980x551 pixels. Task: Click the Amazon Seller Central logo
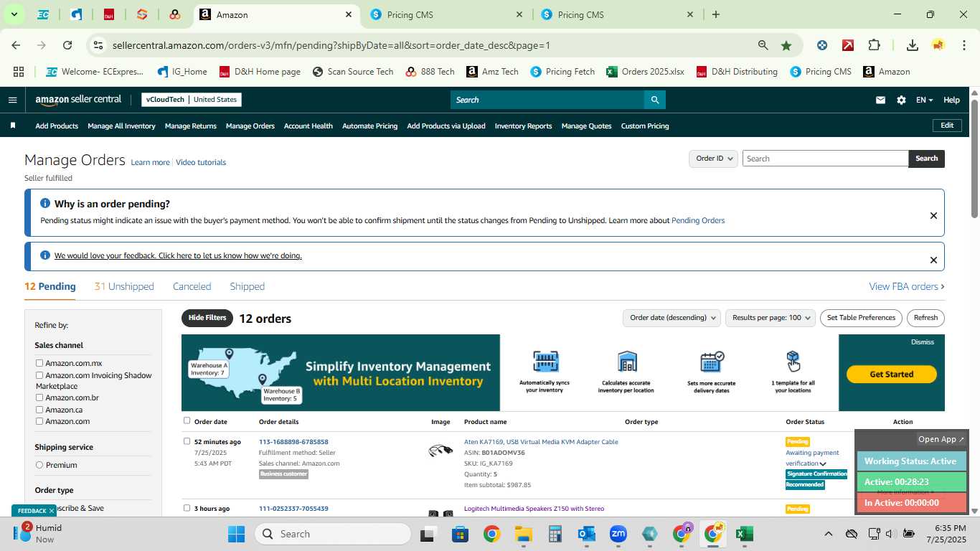pyautogui.click(x=78, y=100)
